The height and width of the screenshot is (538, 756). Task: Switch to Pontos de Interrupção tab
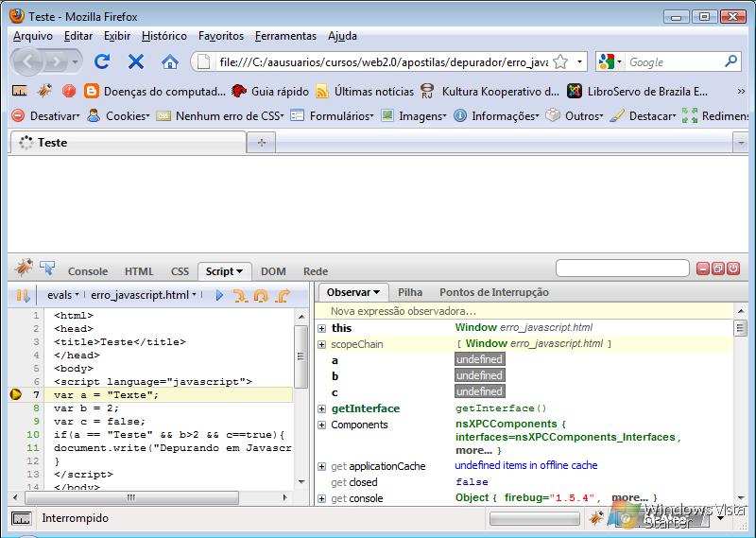493,292
